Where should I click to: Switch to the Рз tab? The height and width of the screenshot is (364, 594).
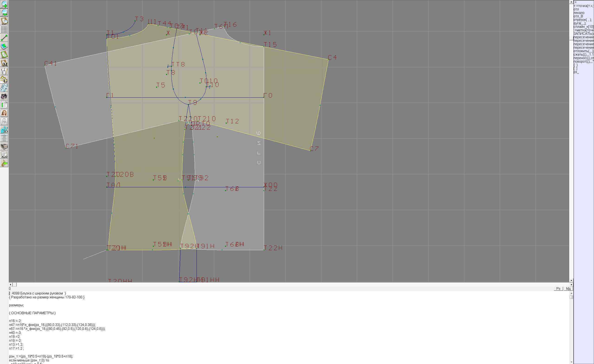pyautogui.click(x=558, y=289)
